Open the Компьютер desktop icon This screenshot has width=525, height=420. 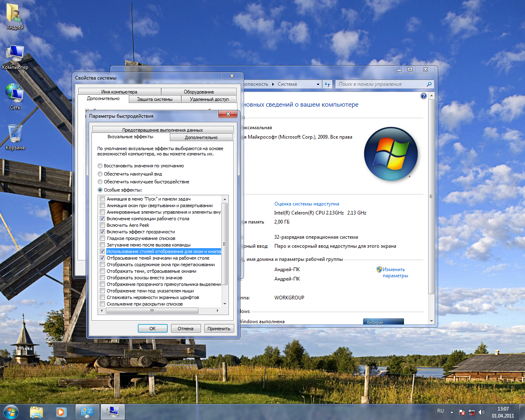click(15, 57)
